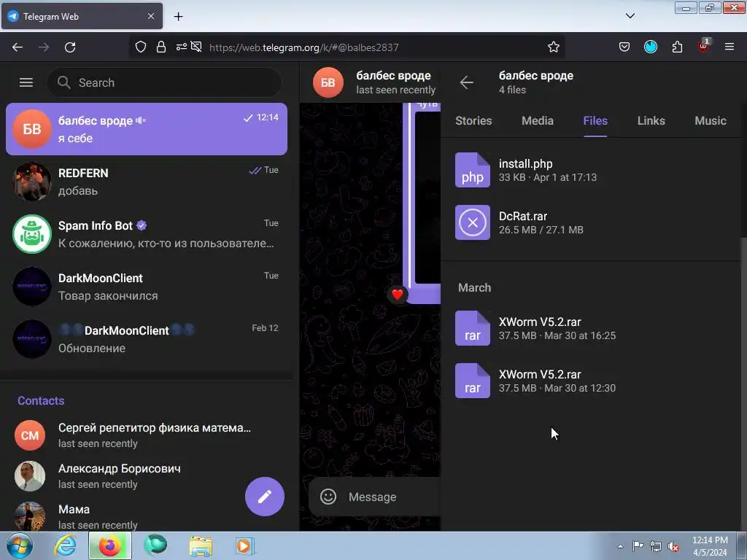Open contact Мама

[x=146, y=517]
